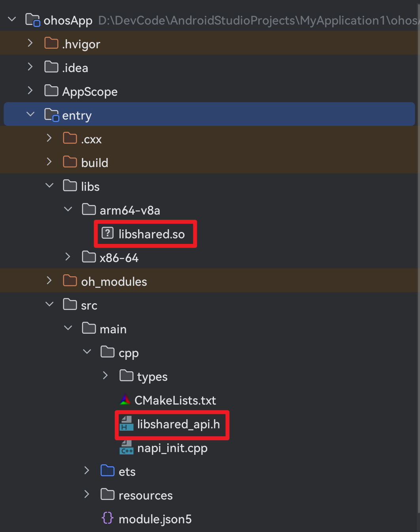Expand the types folder chevron
This screenshot has height=532, width=420.
[x=105, y=375]
